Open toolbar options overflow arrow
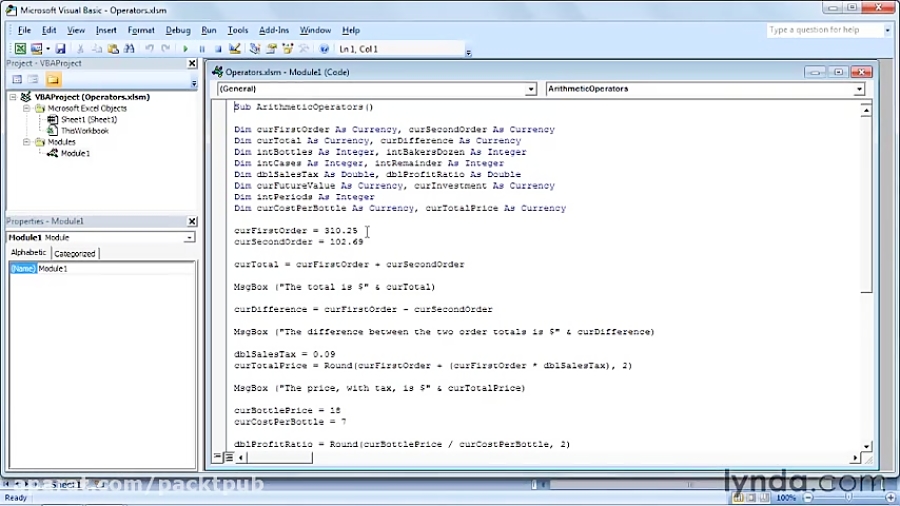This screenshot has width=900, height=506. (468, 53)
